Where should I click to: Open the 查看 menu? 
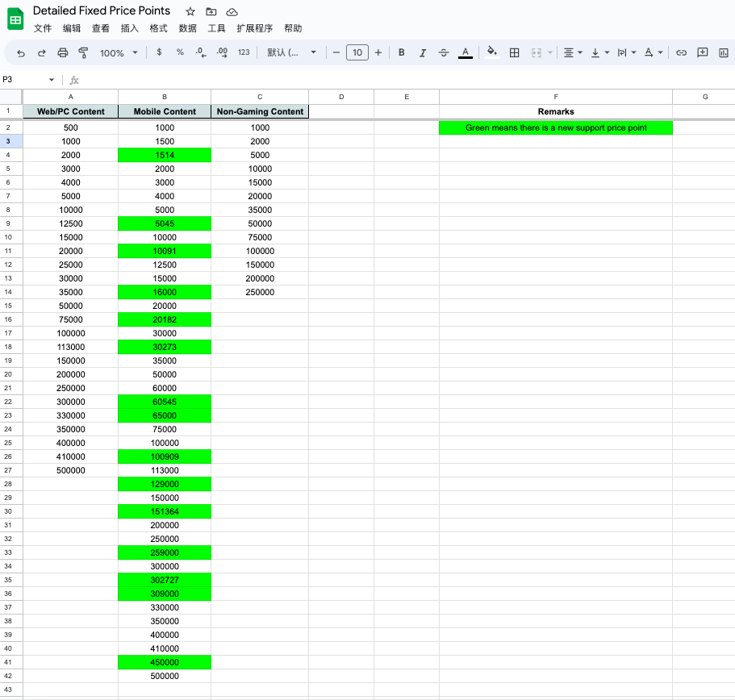coord(100,28)
